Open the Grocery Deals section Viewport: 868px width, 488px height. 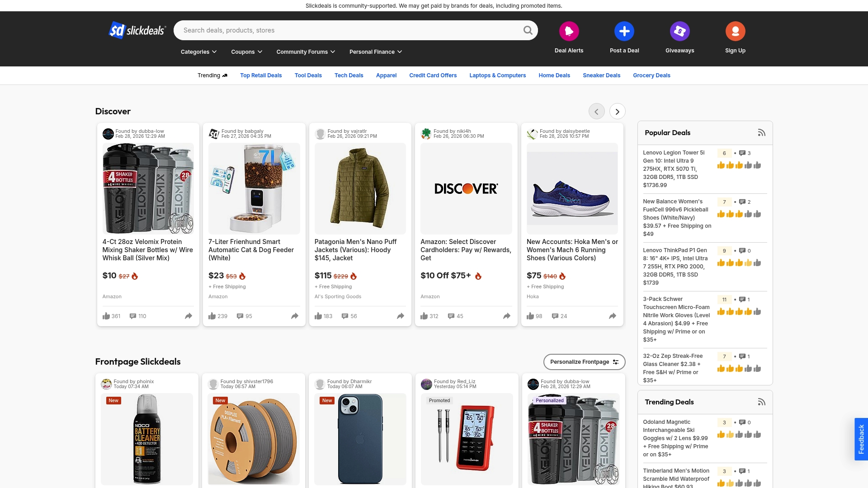coord(651,75)
